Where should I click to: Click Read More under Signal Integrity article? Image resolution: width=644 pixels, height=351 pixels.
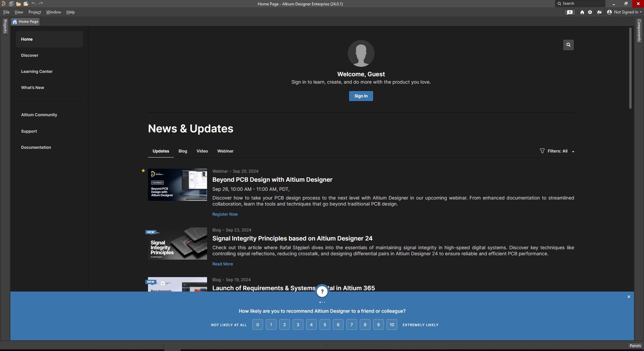(x=222, y=264)
